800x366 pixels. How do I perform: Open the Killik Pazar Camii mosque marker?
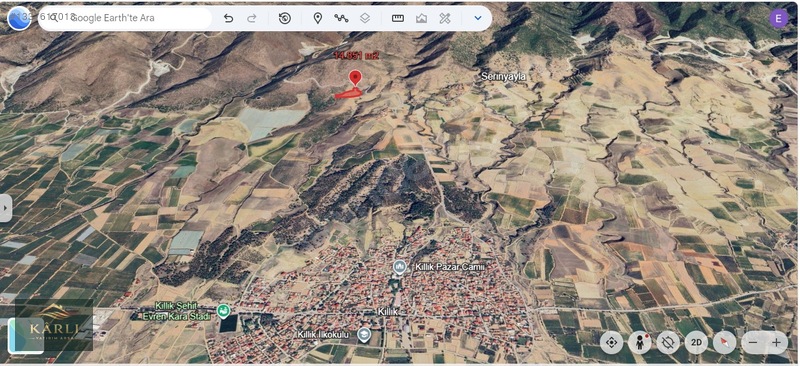pos(400,266)
